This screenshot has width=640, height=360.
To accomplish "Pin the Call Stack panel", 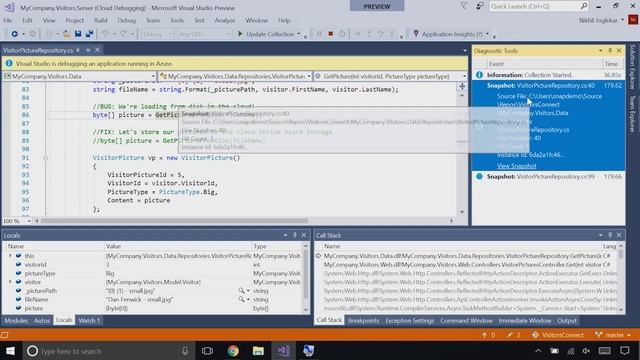I will (610, 235).
